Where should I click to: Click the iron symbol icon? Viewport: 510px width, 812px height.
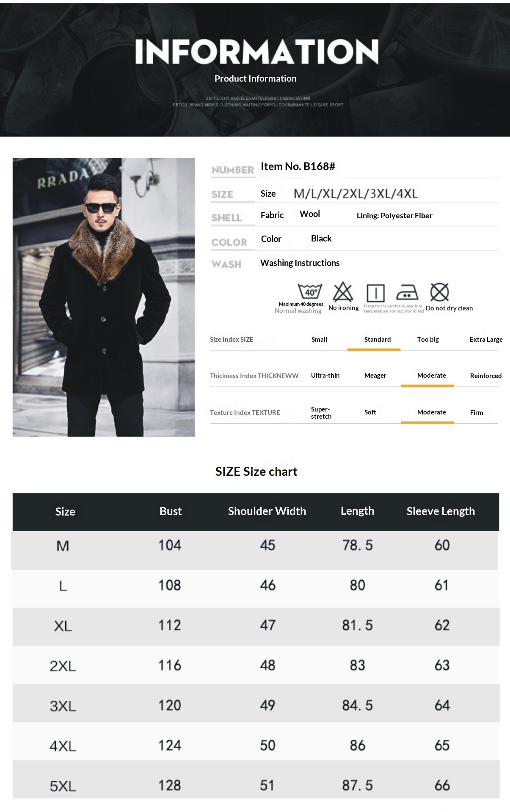click(407, 292)
